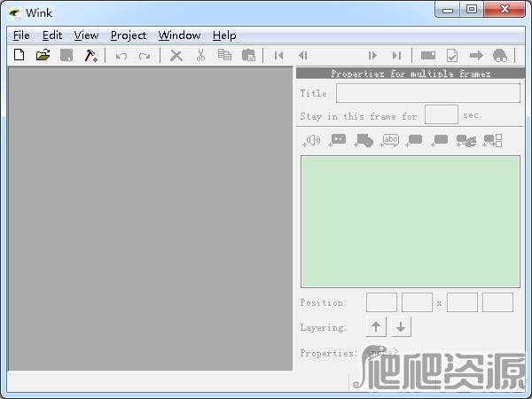Open a project with the folder icon
Viewport: 532px width, 399px height.
coord(43,55)
